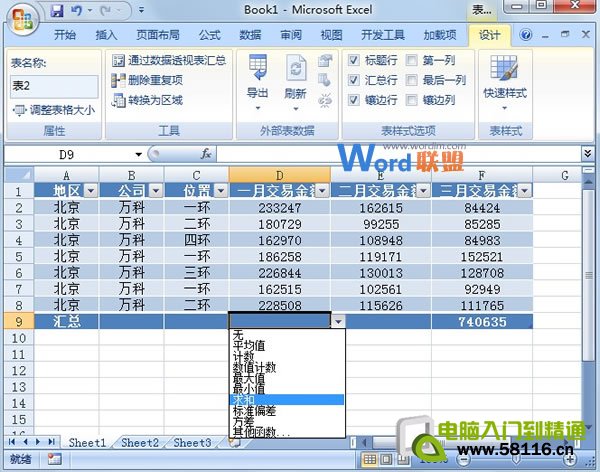Image resolution: width=600 pixels, height=472 pixels.
Task: Open the 公司 column filter dropdown
Action: (x=156, y=190)
